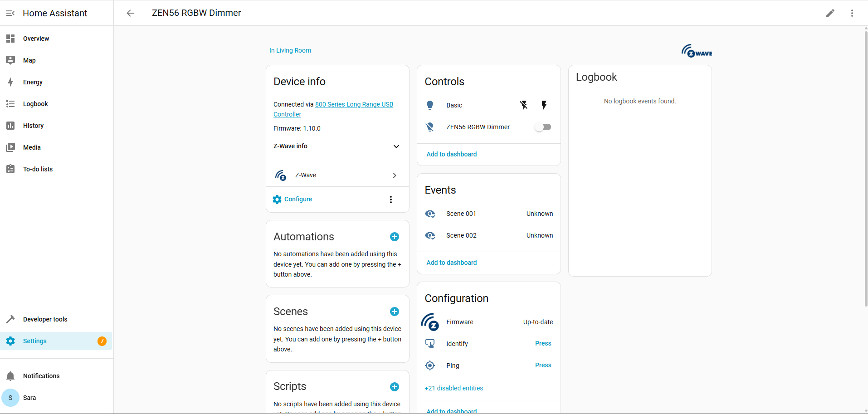Screen dimensions: 868x414
Task: Add a new automation with plus icon
Action: [394, 237]
